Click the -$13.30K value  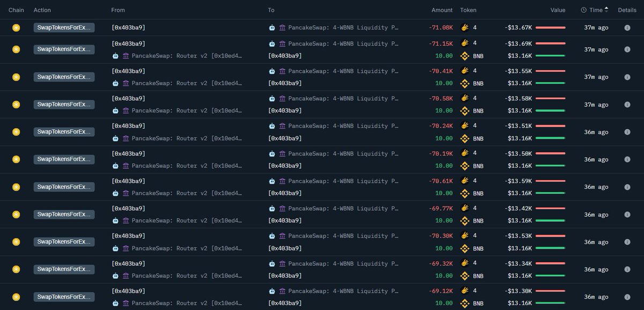(518, 291)
